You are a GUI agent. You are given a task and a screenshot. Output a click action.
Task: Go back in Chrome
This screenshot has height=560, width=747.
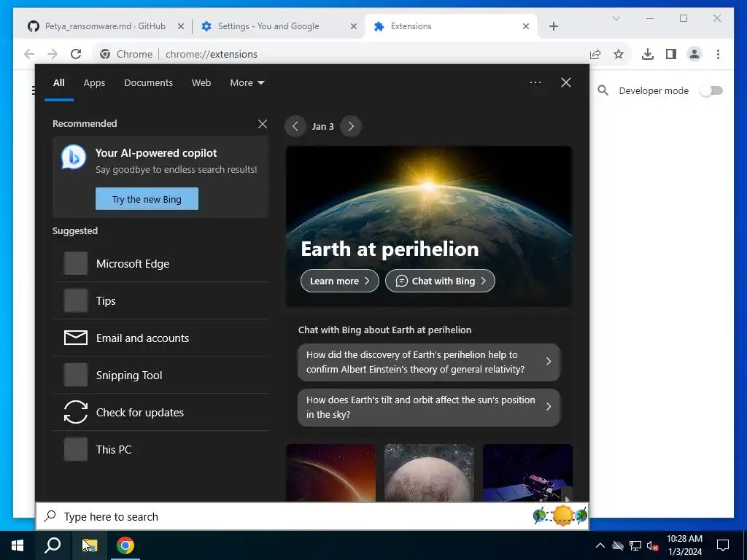click(29, 54)
